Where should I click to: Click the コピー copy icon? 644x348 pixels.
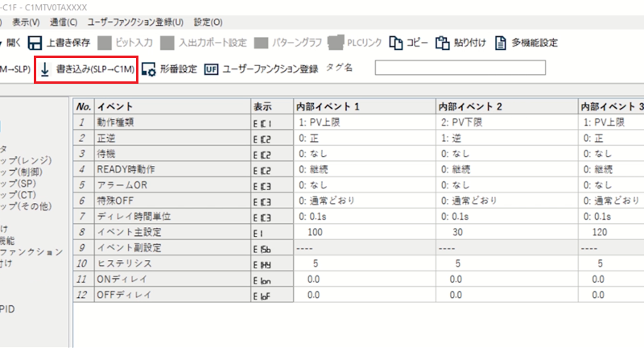(396, 43)
